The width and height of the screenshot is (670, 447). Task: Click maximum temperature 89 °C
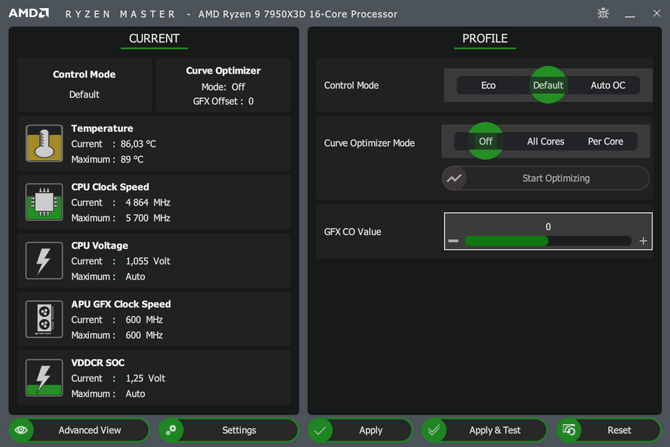pyautogui.click(x=132, y=159)
